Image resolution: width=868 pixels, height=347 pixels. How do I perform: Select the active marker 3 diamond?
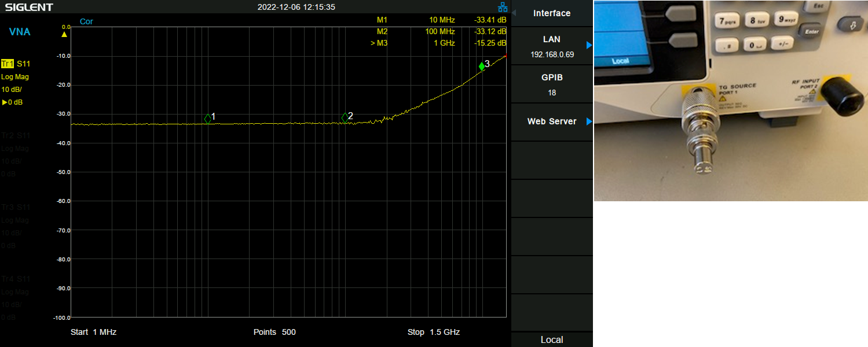(482, 67)
